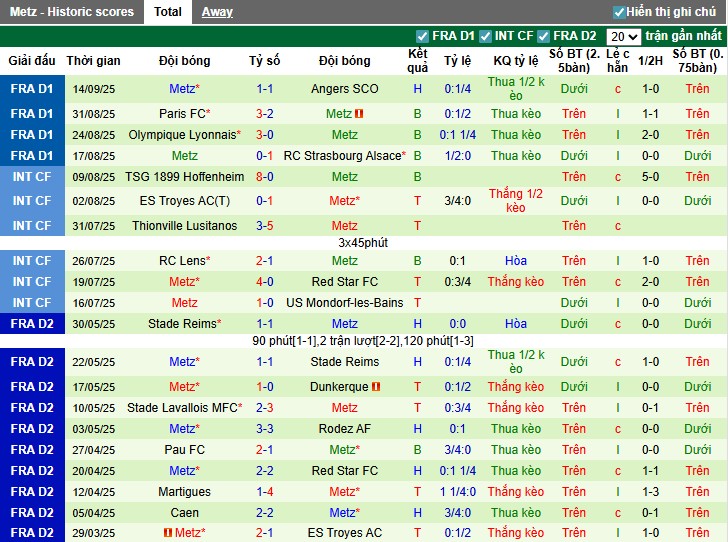Open the Angers SCO team link

tap(344, 89)
